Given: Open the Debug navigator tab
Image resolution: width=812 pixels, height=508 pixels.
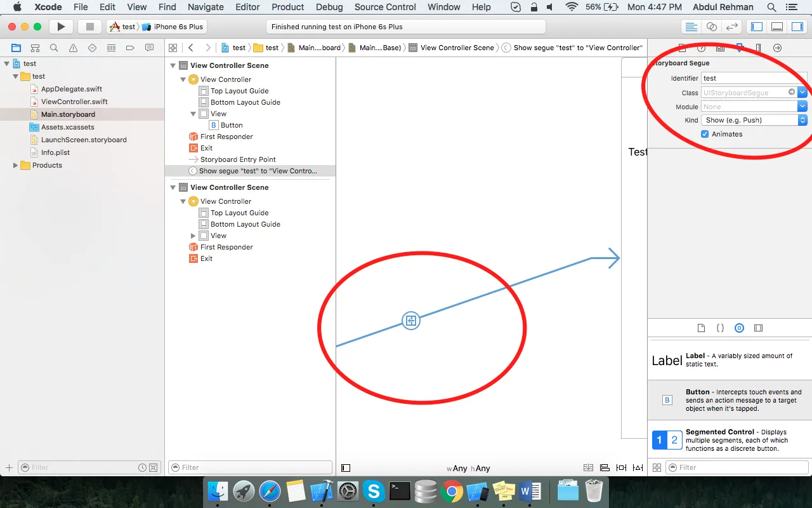Looking at the screenshot, I should pyautogui.click(x=111, y=48).
